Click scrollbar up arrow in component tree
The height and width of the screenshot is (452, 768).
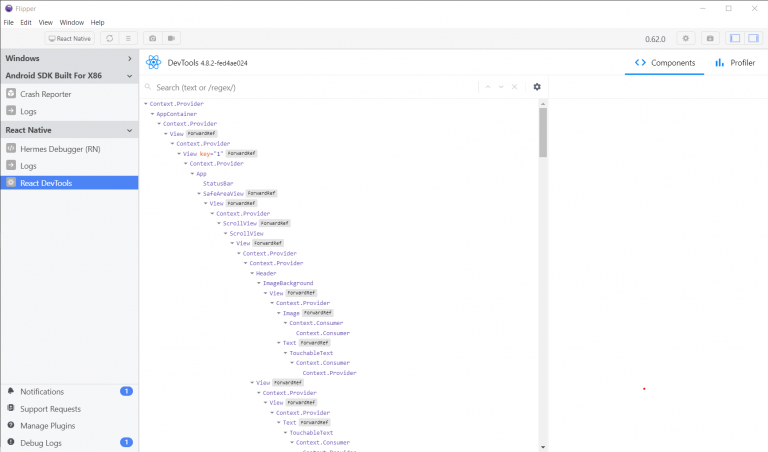543,104
